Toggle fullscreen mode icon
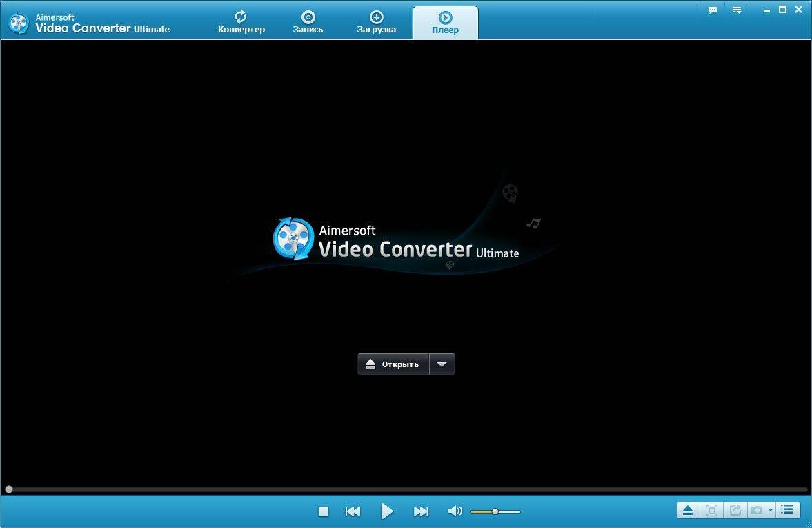 click(x=711, y=510)
